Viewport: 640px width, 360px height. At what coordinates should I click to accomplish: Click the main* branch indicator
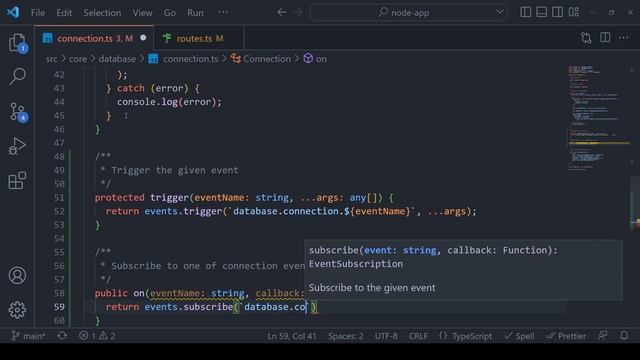pos(28,336)
